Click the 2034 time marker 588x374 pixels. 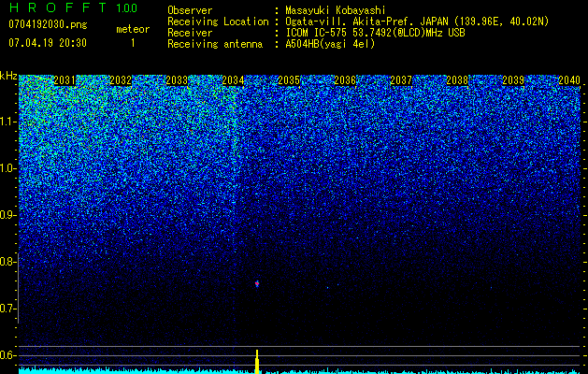(233, 80)
